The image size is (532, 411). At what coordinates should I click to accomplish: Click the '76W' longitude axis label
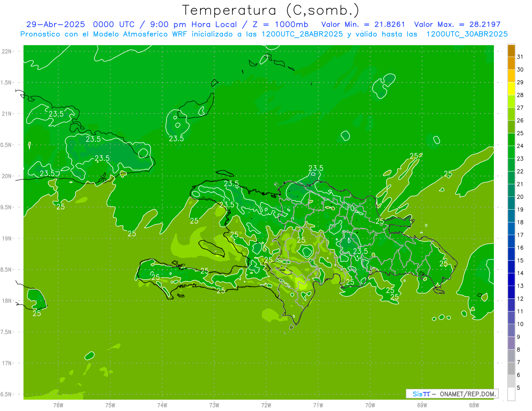click(x=58, y=405)
